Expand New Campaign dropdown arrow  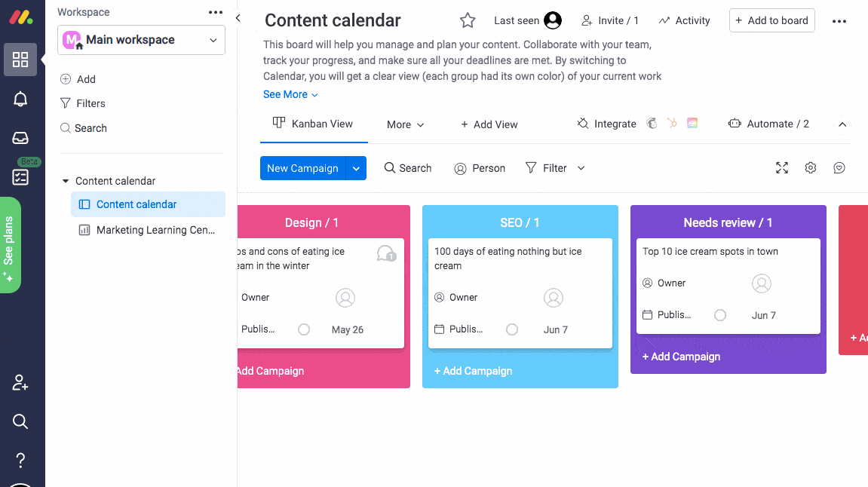357,168
